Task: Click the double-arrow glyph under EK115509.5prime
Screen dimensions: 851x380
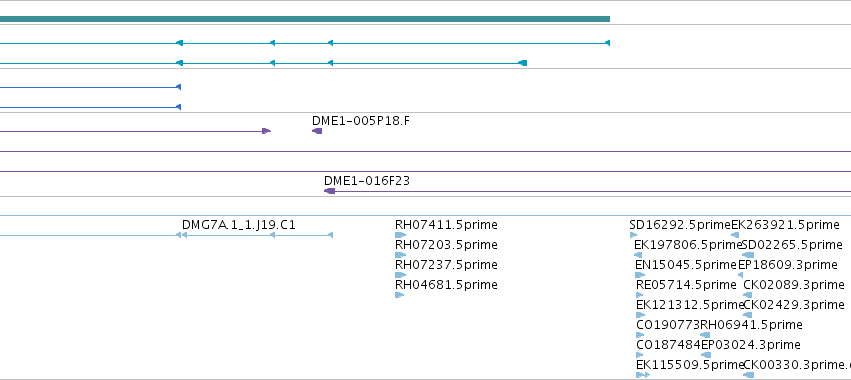Action: coord(643,375)
